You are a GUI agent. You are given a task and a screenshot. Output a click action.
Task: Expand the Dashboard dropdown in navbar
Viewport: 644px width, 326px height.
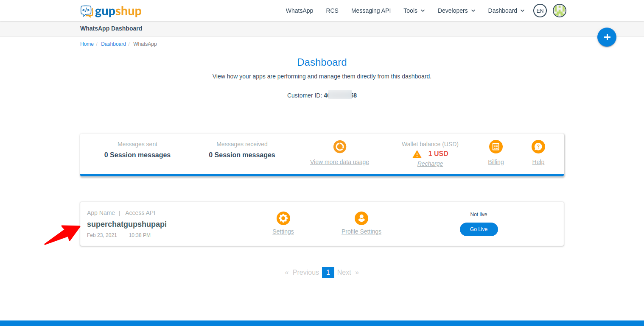(x=506, y=11)
